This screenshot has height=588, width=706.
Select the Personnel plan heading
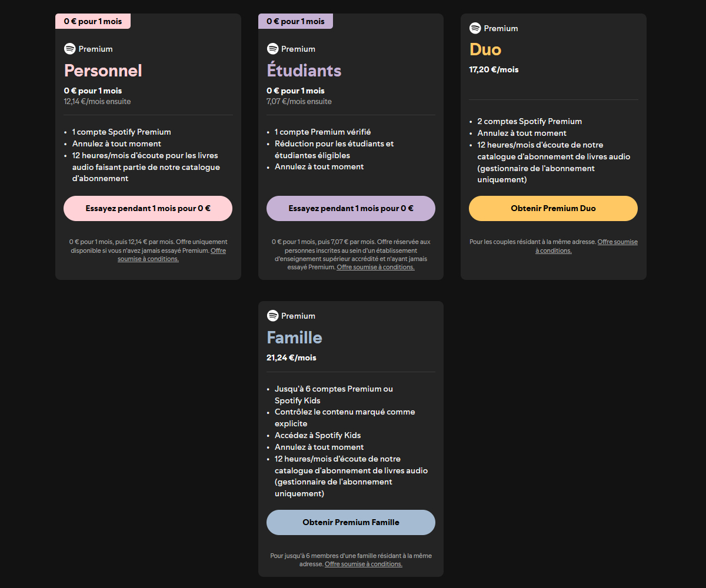pos(103,71)
